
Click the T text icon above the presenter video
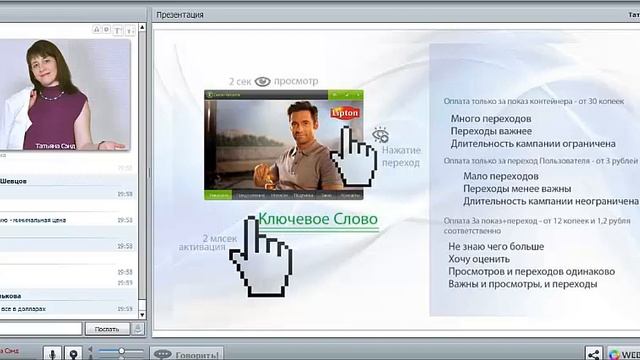tap(118, 30)
